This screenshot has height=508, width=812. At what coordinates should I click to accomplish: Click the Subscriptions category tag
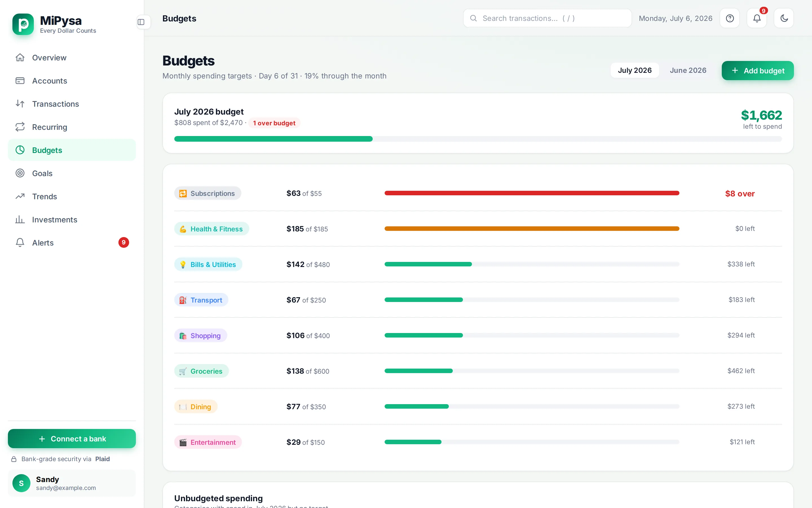coord(207,194)
